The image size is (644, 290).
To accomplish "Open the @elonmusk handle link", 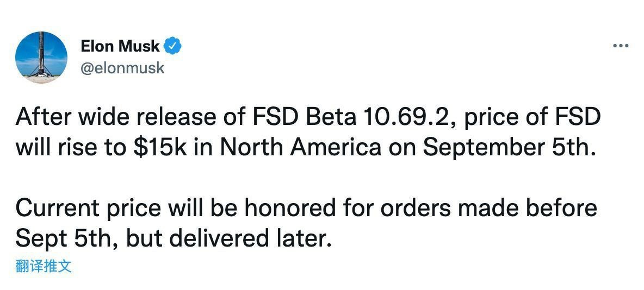I will 122,68.
